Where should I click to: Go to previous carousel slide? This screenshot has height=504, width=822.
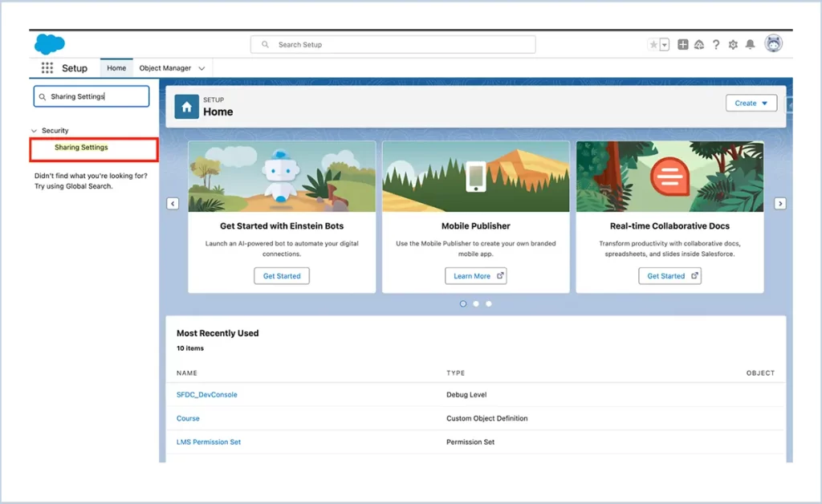coord(173,203)
